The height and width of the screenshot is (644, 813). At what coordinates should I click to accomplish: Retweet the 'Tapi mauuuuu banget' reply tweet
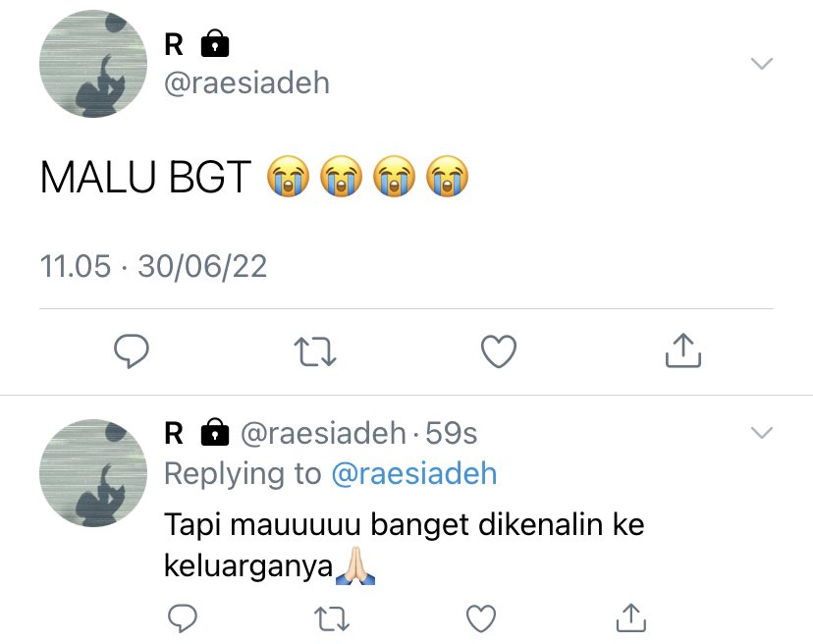332,618
